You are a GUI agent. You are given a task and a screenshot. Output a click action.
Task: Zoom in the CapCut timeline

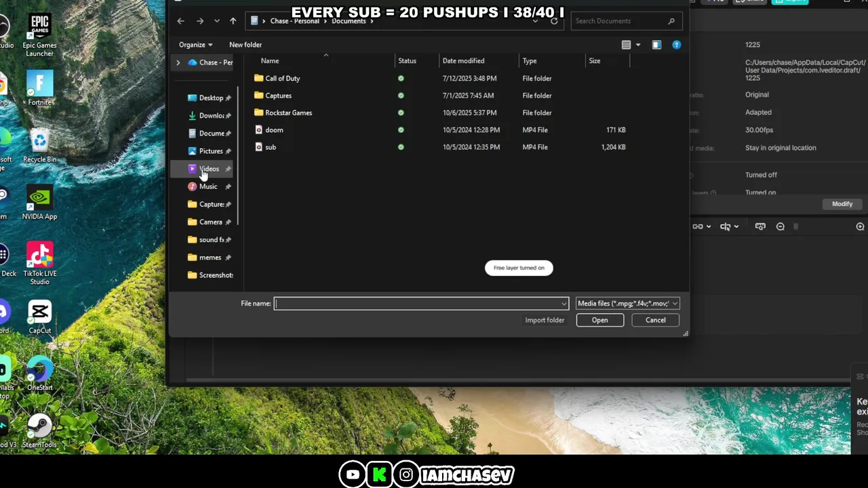tap(861, 226)
